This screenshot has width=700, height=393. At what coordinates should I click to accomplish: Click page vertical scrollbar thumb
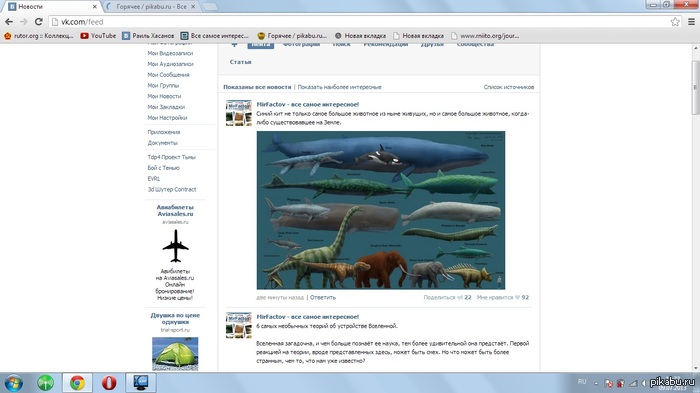pos(696,87)
